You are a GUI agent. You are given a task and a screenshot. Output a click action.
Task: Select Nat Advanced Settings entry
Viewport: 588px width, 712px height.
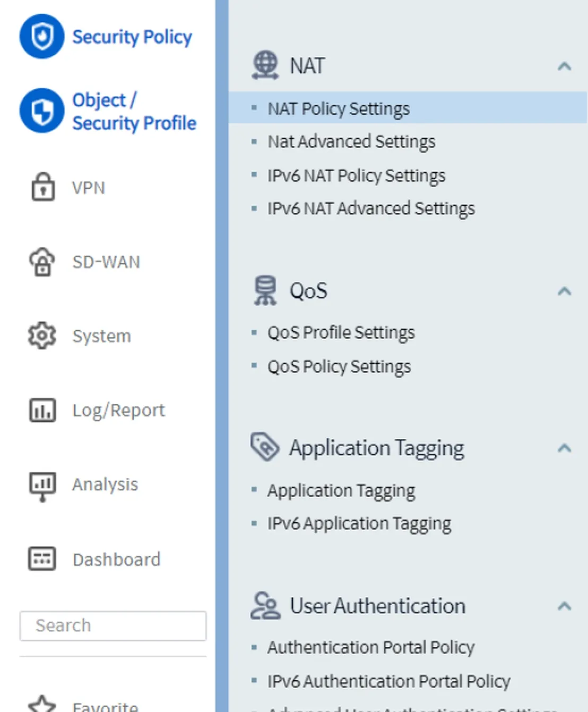click(351, 142)
